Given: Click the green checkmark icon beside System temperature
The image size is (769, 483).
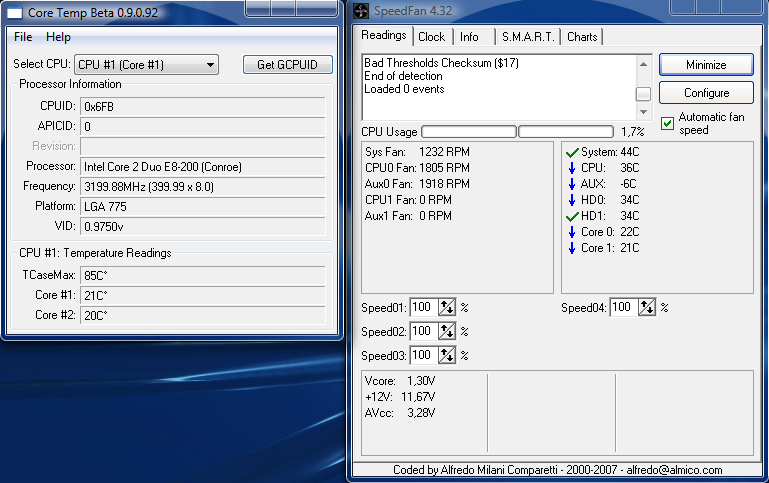Looking at the screenshot, I should 572,153.
